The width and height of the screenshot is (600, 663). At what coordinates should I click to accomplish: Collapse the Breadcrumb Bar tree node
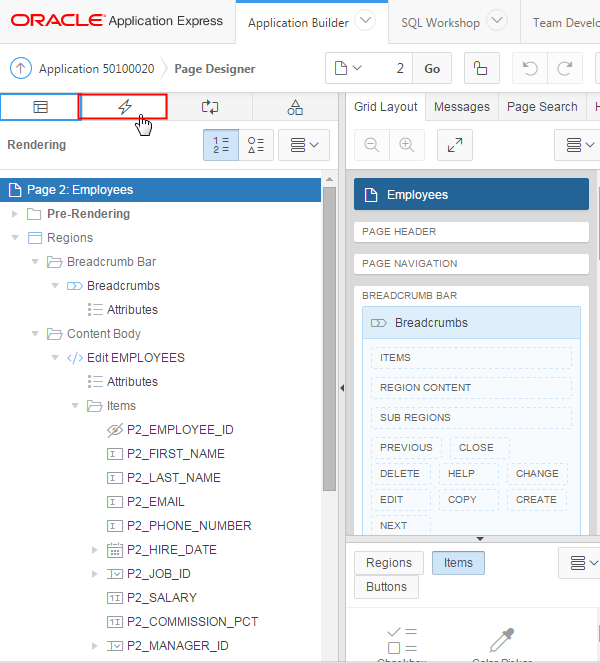tap(35, 262)
